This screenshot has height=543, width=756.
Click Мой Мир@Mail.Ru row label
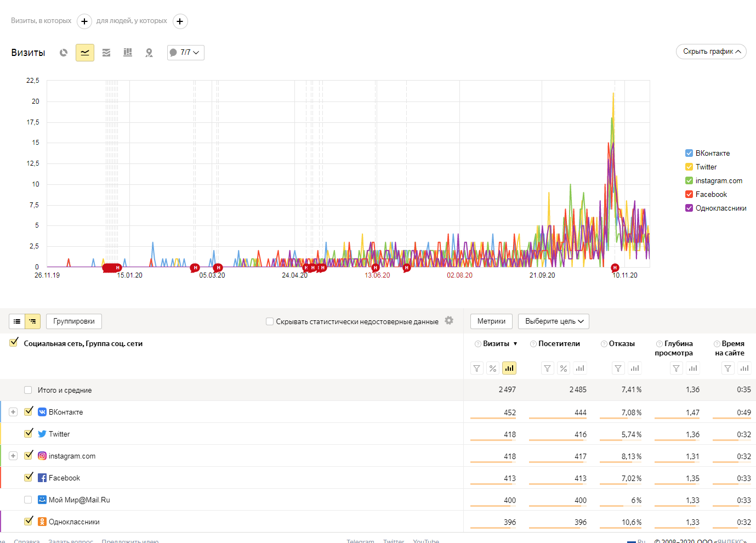click(79, 500)
